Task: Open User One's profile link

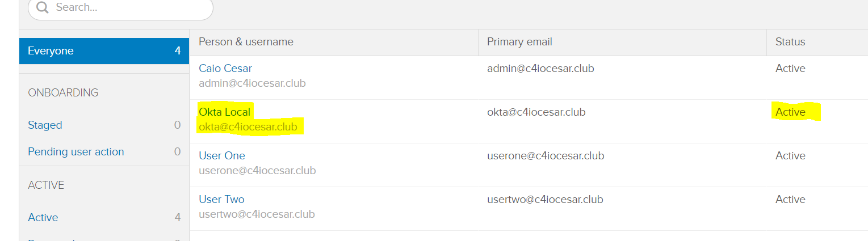Action: pos(221,155)
